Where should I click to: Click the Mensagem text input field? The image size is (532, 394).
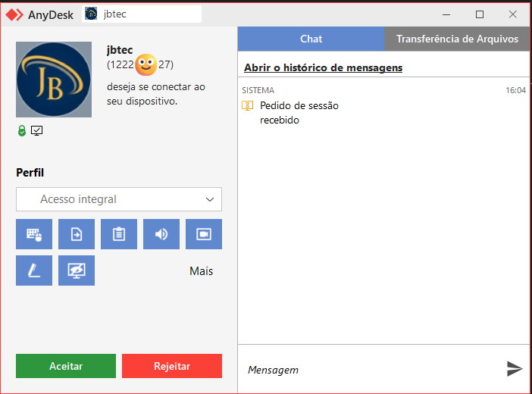(371, 370)
